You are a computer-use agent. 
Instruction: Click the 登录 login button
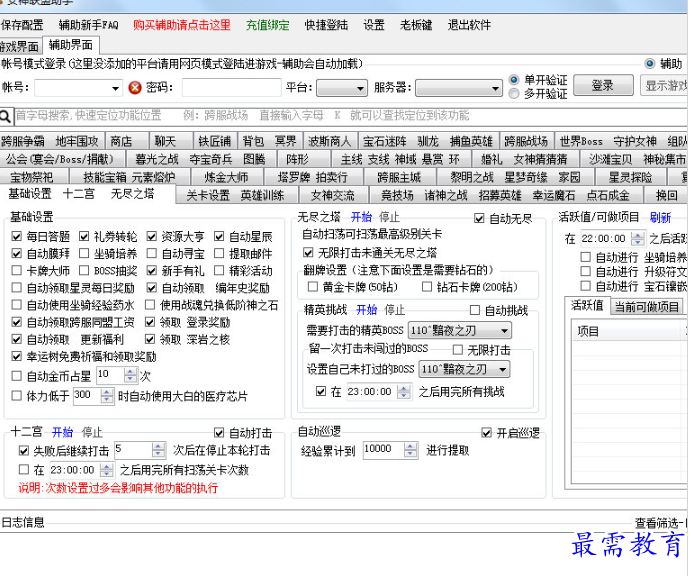602,87
